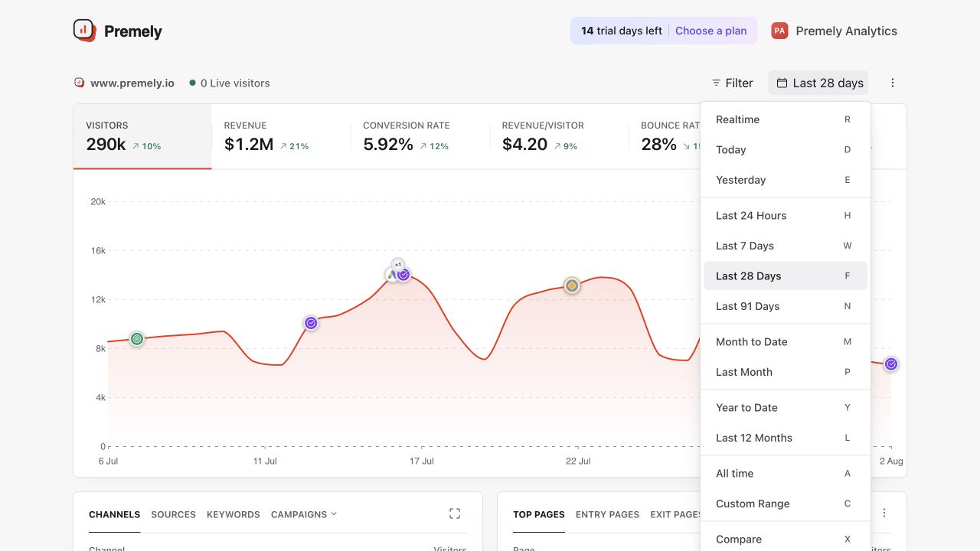Select the green annotation marker near 6 Jul
Viewport: 980px width, 551px height.
click(136, 338)
